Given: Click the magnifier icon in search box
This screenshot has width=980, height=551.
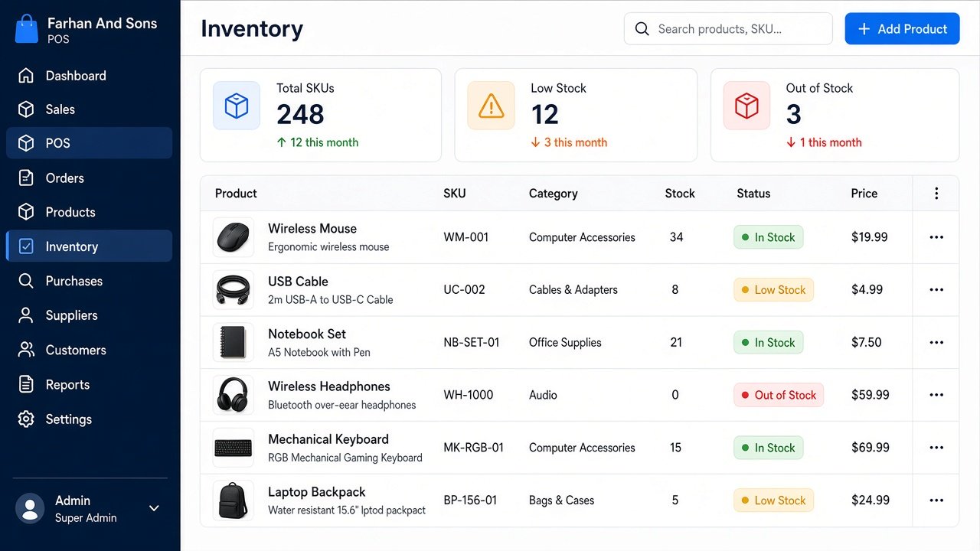Looking at the screenshot, I should click(x=642, y=29).
